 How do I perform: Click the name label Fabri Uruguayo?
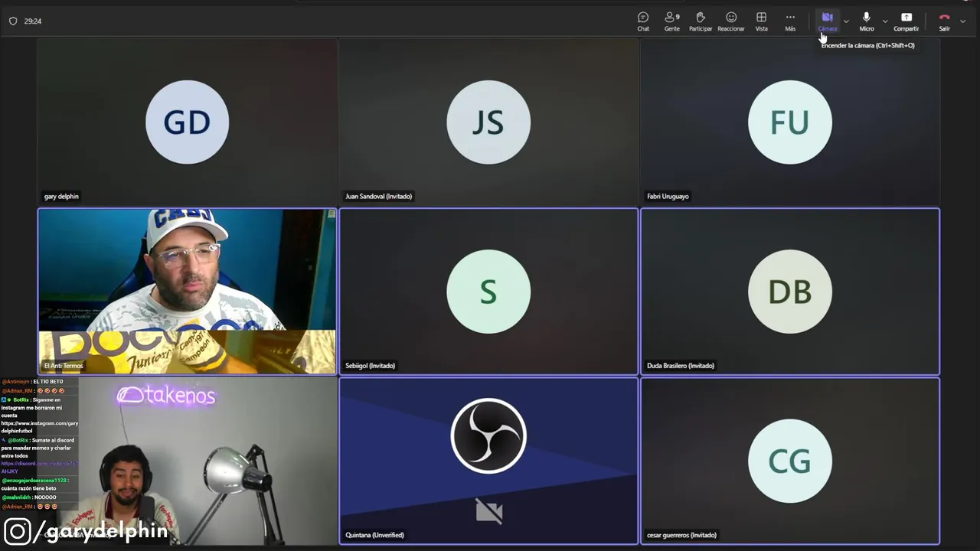668,197
